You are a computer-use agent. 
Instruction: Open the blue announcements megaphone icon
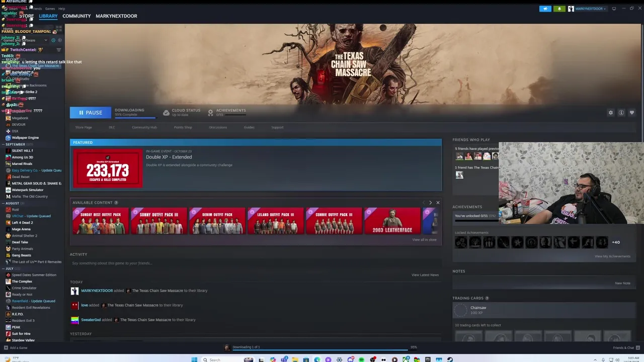[545, 9]
